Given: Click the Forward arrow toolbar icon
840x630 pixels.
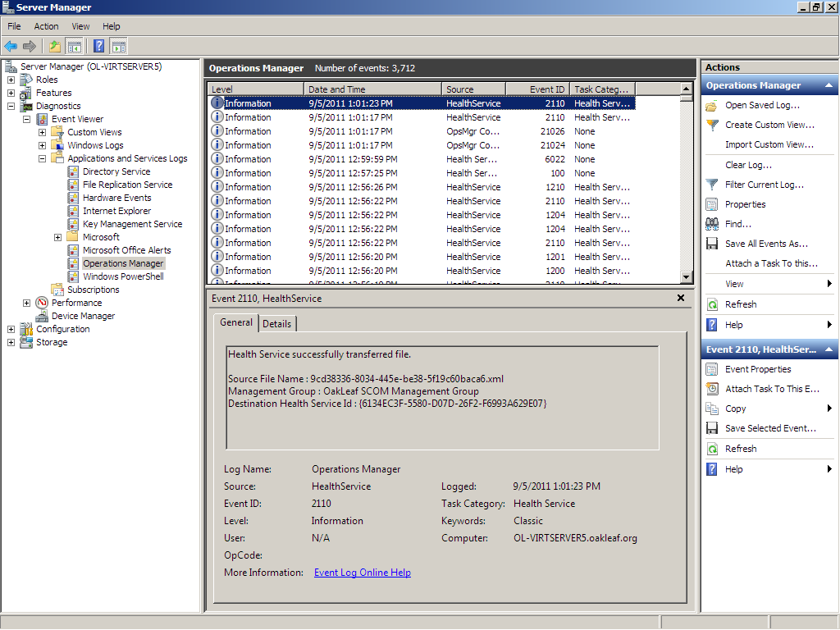Looking at the screenshot, I should [30, 47].
